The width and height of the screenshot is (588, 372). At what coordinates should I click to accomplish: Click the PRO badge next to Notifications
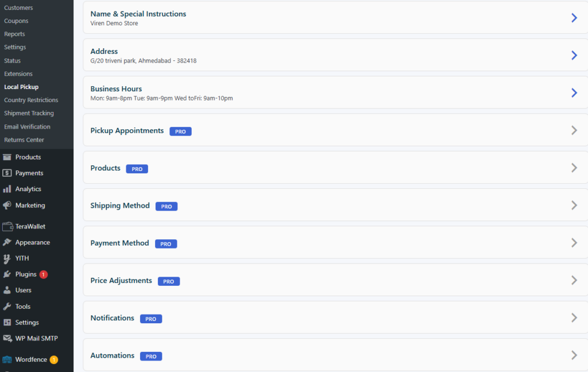tap(150, 319)
